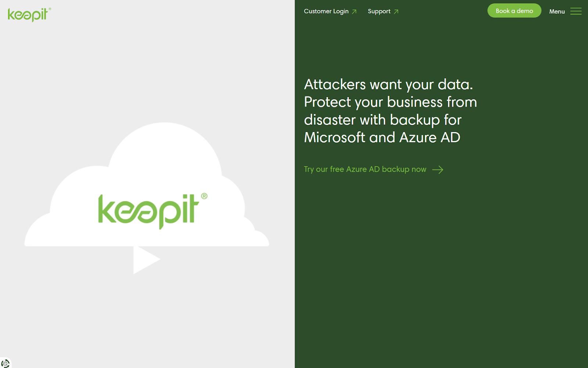Open the hamburger menu icon
588x368 pixels.
pos(576,11)
